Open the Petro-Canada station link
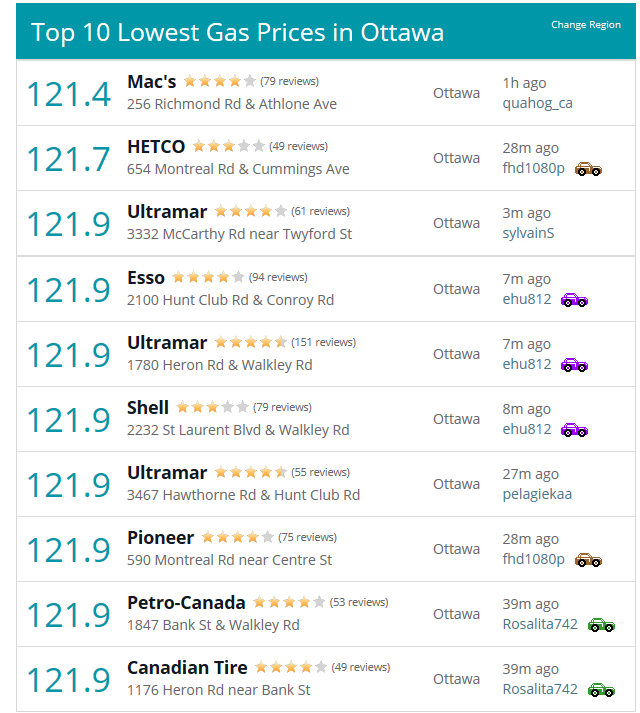 pos(186,603)
